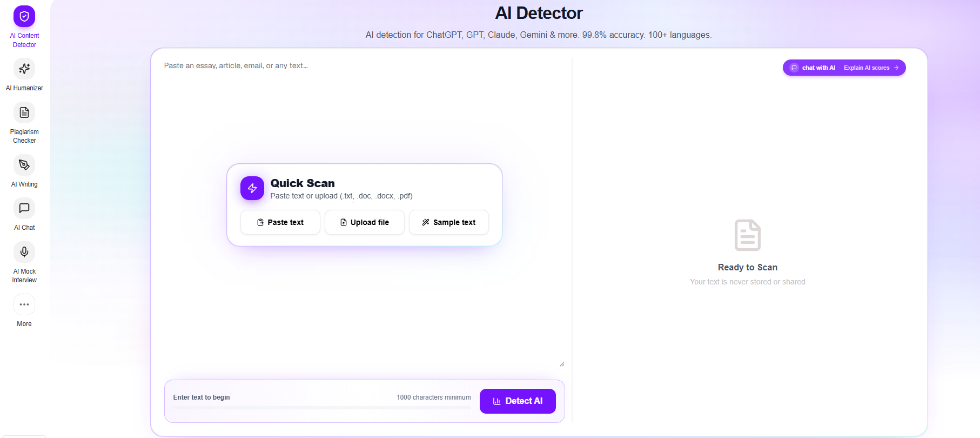Click the 'Paste text or upload' description
The height and width of the screenshot is (438, 980).
coord(341,196)
